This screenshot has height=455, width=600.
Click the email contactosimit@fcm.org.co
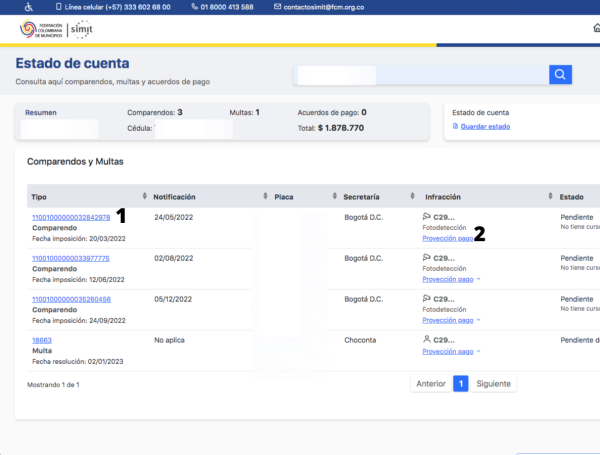click(x=324, y=7)
